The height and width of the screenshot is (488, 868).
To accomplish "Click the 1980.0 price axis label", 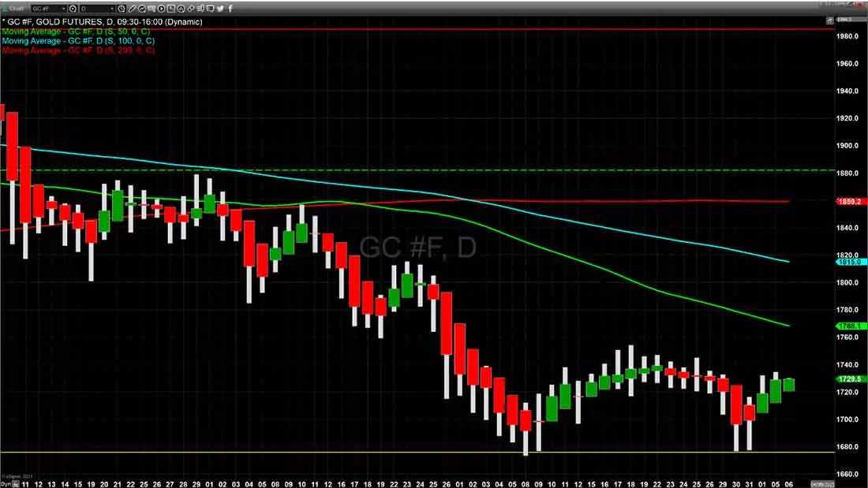I will [848, 36].
